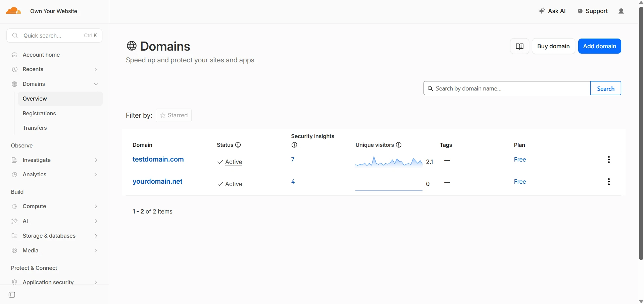Expand the Media submenu chevron

click(96, 251)
